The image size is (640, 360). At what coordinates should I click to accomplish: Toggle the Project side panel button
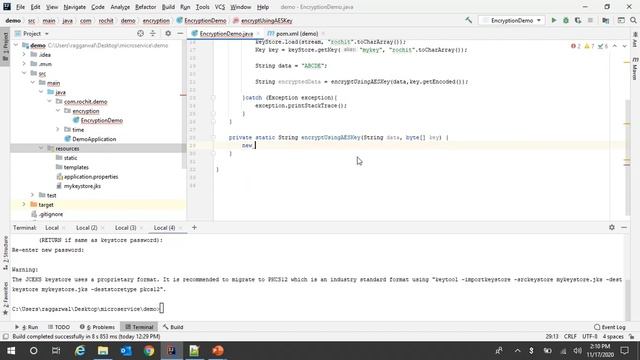tap(5, 47)
